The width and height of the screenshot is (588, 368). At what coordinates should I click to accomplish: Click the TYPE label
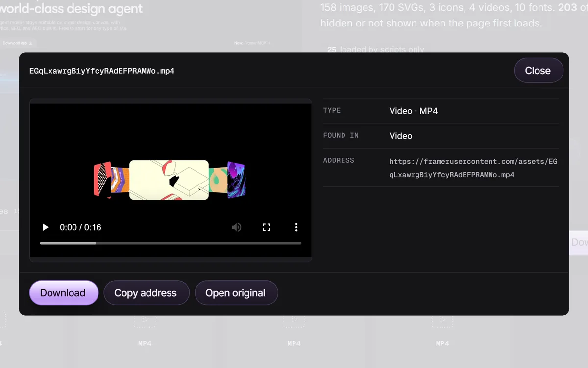pyautogui.click(x=332, y=111)
